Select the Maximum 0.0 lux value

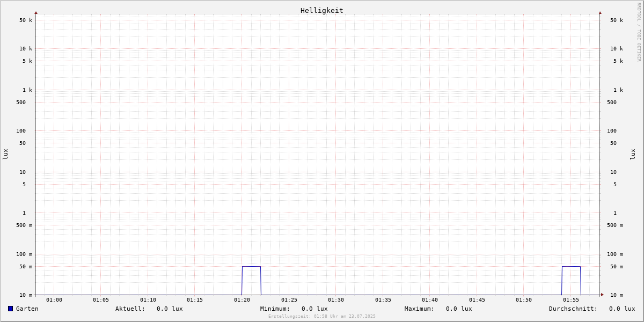tap(459, 309)
